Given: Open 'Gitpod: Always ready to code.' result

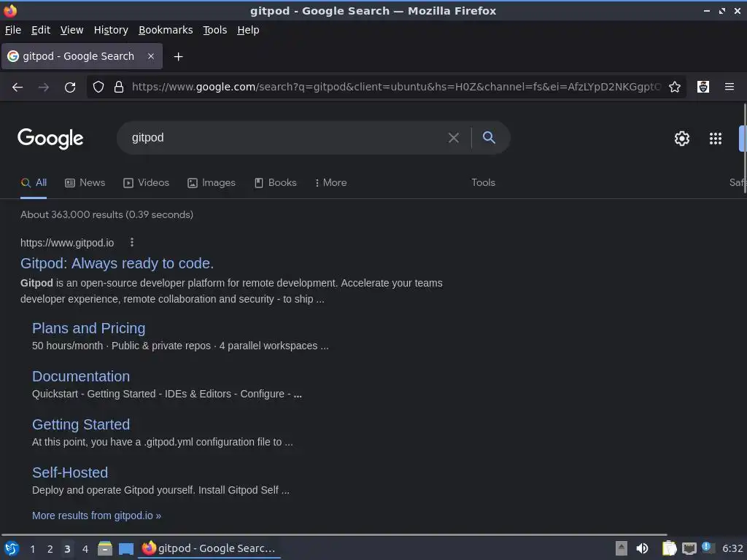Looking at the screenshot, I should point(117,263).
